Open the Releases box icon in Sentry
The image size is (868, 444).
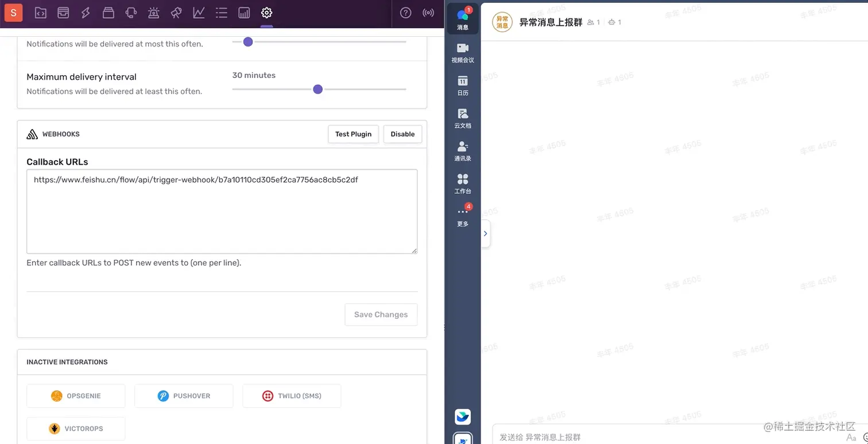[108, 13]
